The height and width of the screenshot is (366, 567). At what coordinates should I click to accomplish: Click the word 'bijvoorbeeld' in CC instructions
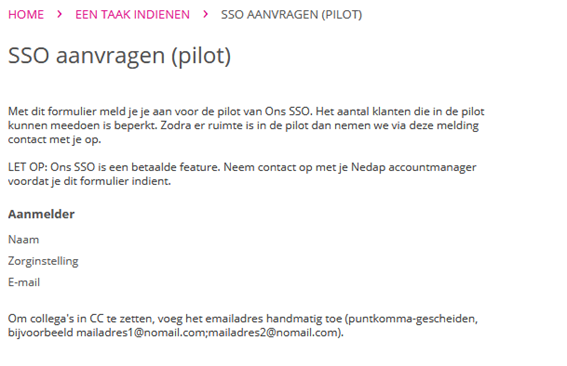click(40, 332)
